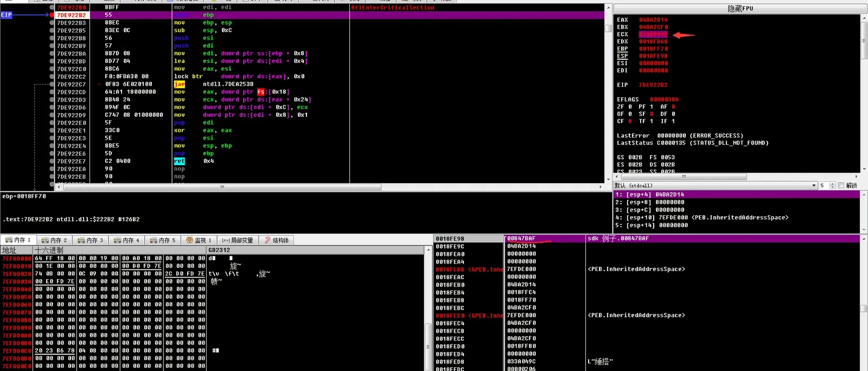Select the ret 0x4 instruction row
Viewport: 868px width, 371px height.
[194, 161]
